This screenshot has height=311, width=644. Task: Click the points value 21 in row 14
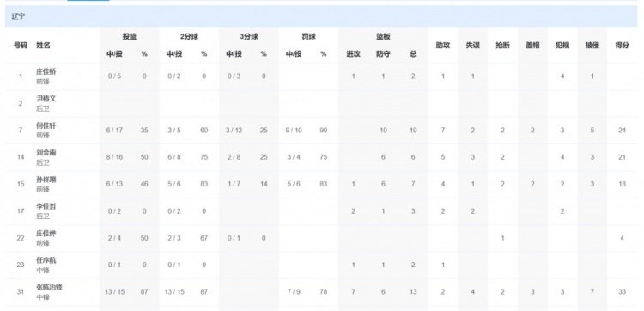[x=623, y=157]
